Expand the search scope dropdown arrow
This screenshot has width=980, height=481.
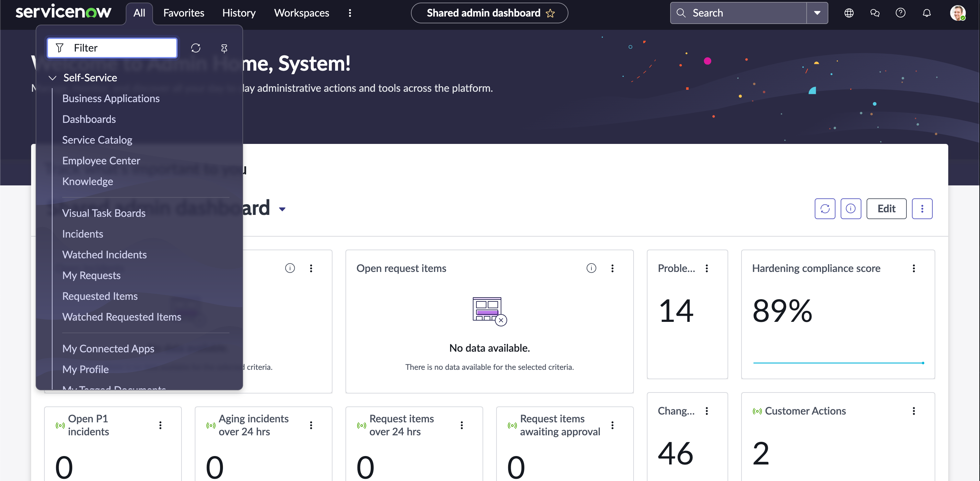[817, 13]
